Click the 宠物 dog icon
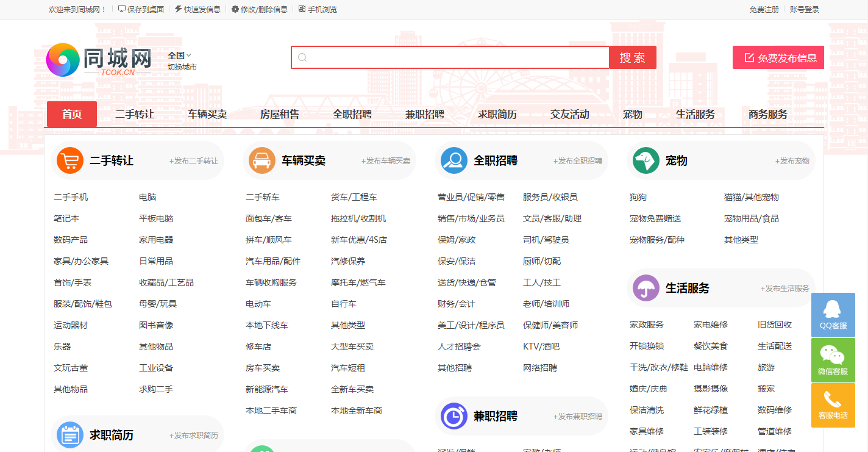 click(x=646, y=160)
